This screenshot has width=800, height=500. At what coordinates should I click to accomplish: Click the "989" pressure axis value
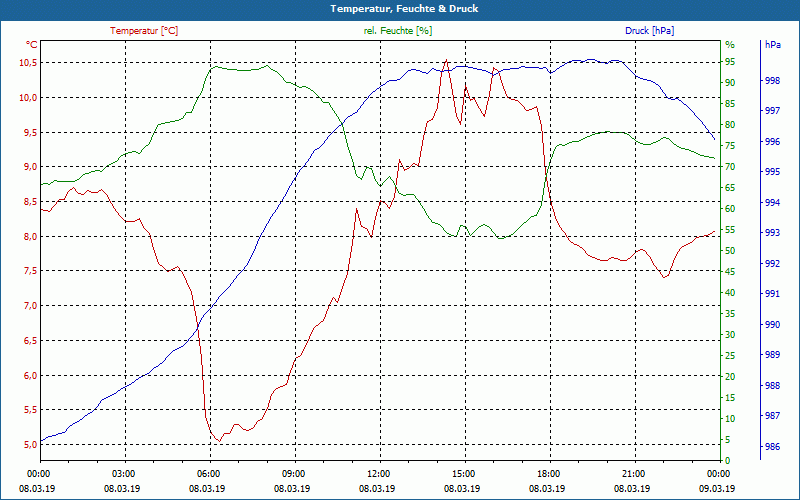(x=773, y=355)
